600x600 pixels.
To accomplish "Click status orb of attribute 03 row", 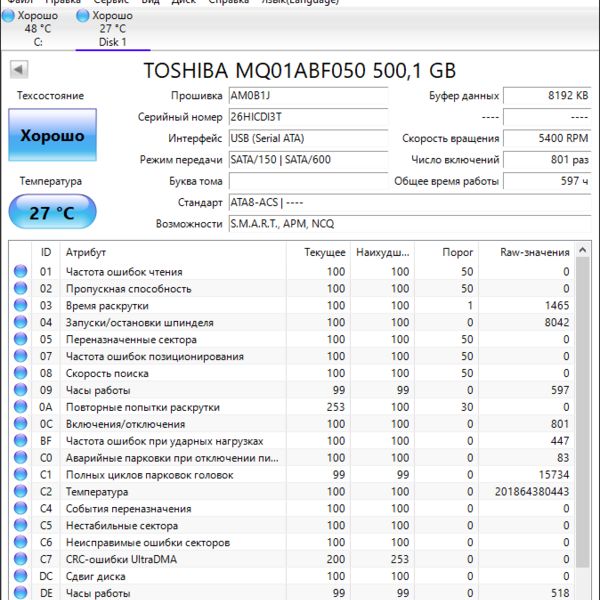I will pyautogui.click(x=21, y=305).
